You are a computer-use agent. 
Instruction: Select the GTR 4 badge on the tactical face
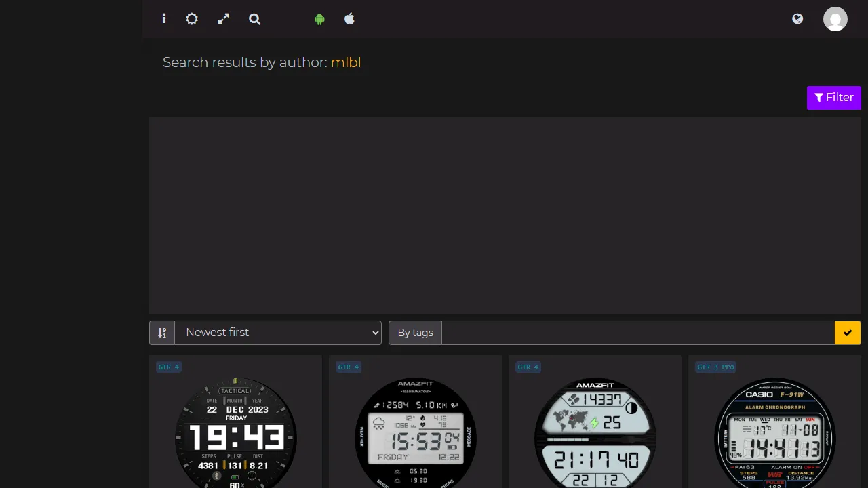pyautogui.click(x=168, y=367)
